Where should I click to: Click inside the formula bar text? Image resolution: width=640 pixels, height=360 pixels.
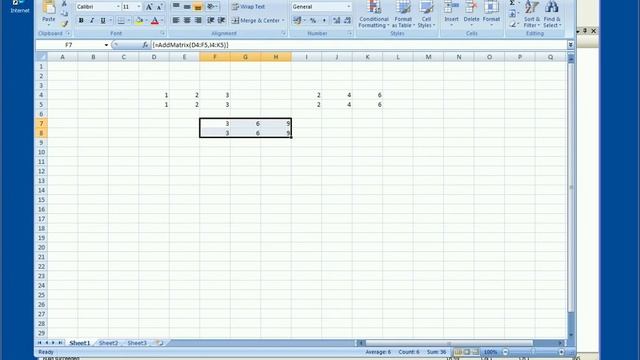[x=190, y=45]
